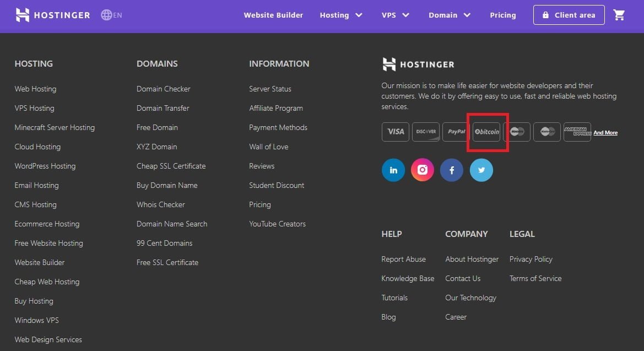
Task: Click the MasterCard payment icon
Action: pos(547,132)
